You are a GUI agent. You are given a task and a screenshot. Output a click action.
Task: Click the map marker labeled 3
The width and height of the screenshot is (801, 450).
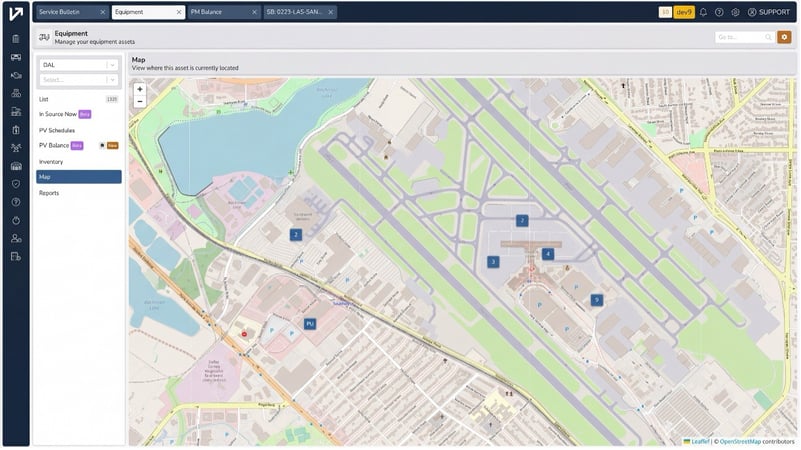click(x=493, y=262)
